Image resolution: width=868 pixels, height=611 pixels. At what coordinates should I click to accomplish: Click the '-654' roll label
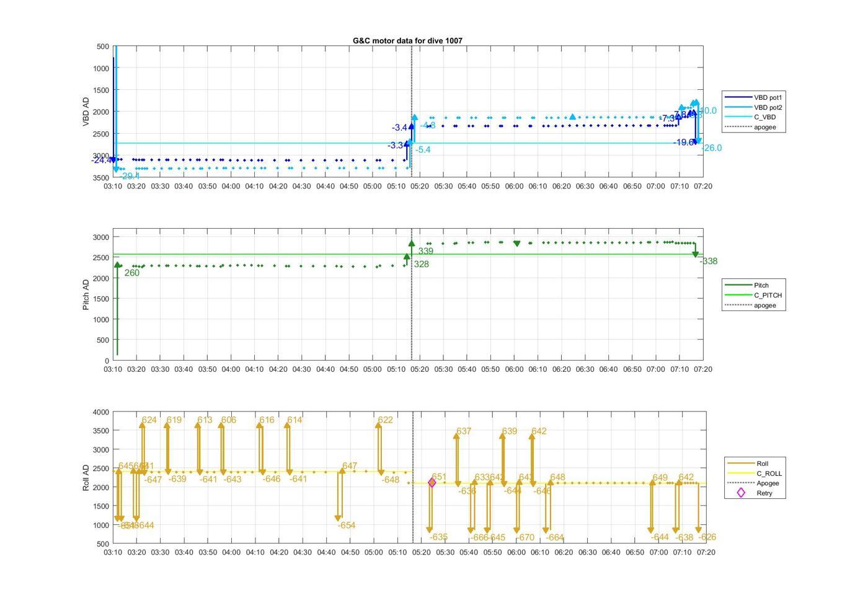347,525
